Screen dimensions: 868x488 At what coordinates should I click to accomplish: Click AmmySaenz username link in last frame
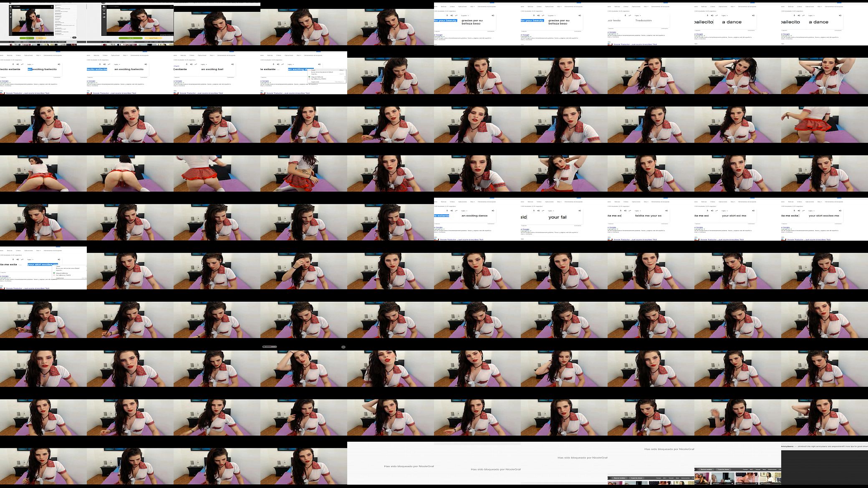[787, 446]
